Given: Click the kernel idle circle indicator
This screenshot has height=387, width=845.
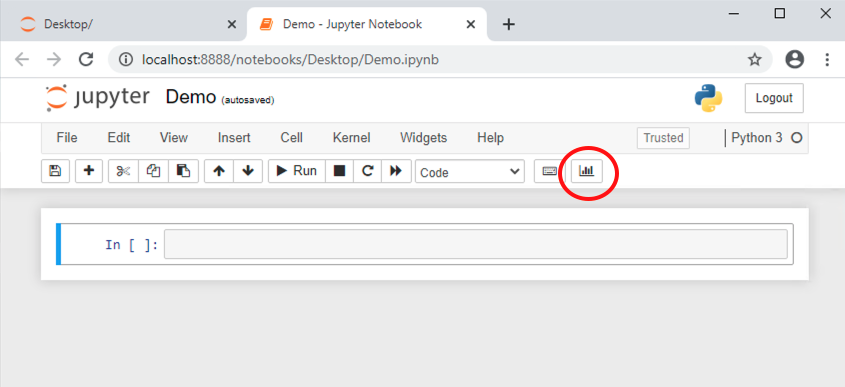Looking at the screenshot, I should 796,138.
